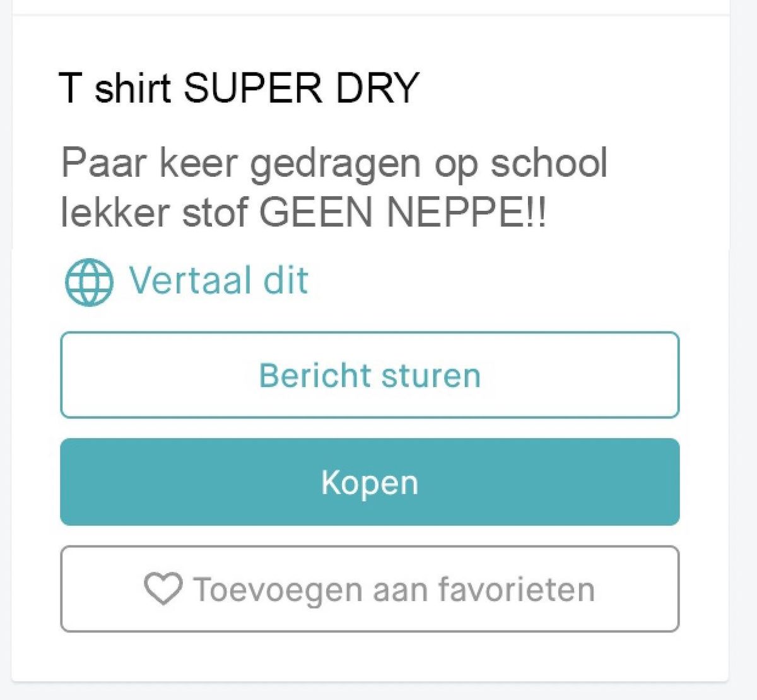The image size is (757, 700).
Task: Click the word 'favorieten' in the bottom button
Action: point(516,589)
